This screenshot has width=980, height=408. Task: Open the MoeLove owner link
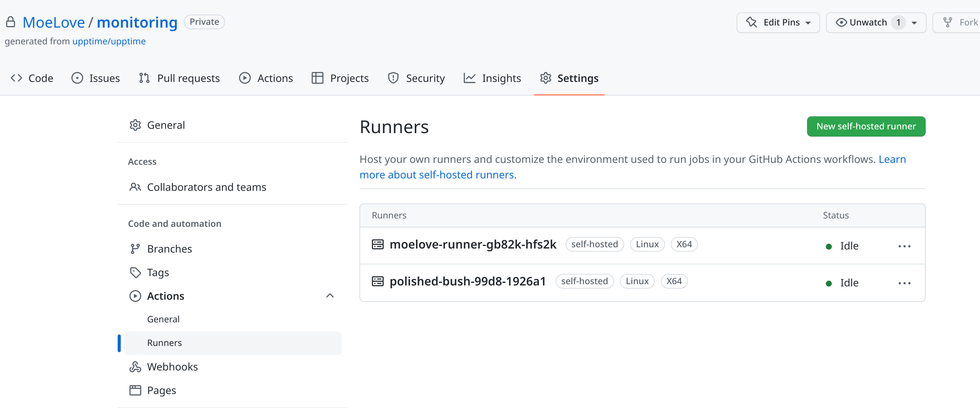tap(54, 22)
